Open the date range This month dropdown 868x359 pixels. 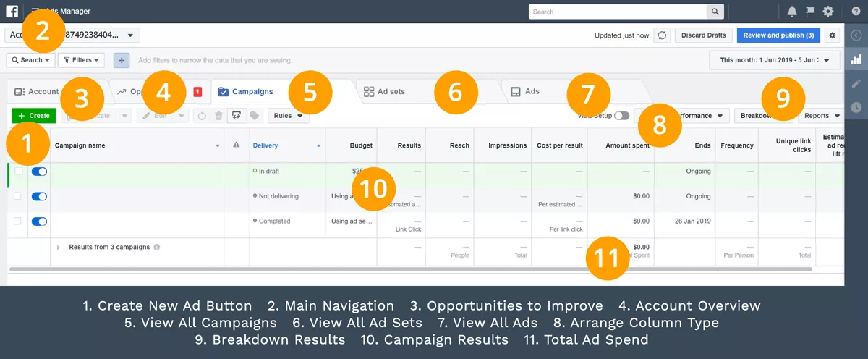tap(775, 60)
